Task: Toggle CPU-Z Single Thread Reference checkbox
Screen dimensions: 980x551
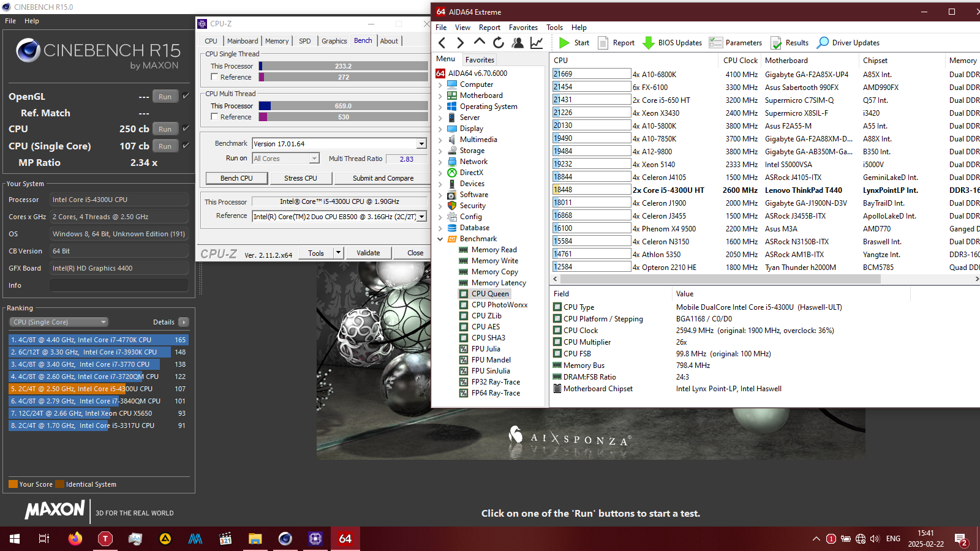Action: tap(214, 77)
